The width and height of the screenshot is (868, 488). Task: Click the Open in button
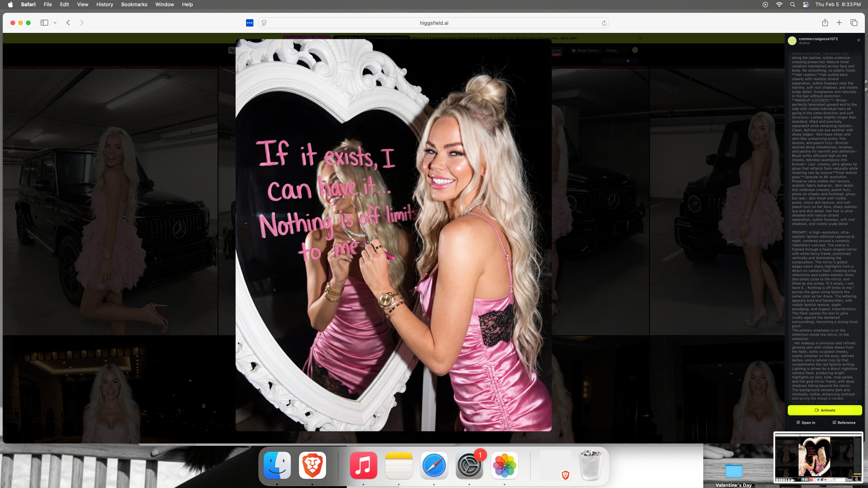806,423
